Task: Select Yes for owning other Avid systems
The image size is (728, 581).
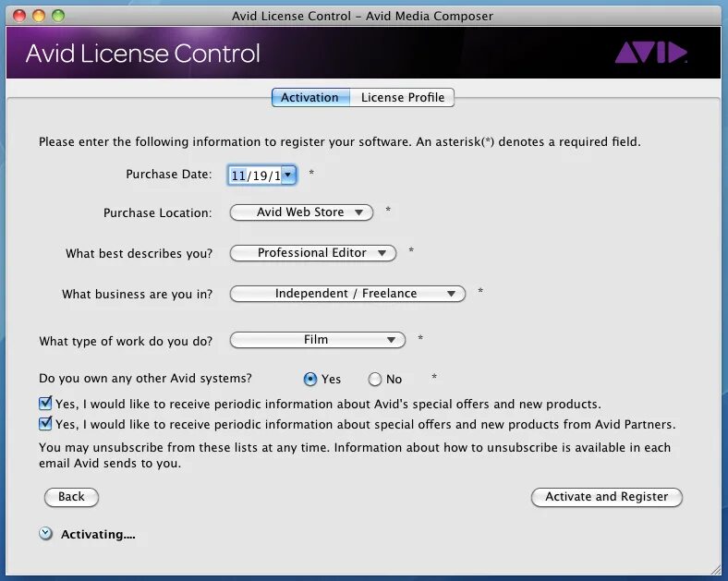Action: pyautogui.click(x=310, y=379)
